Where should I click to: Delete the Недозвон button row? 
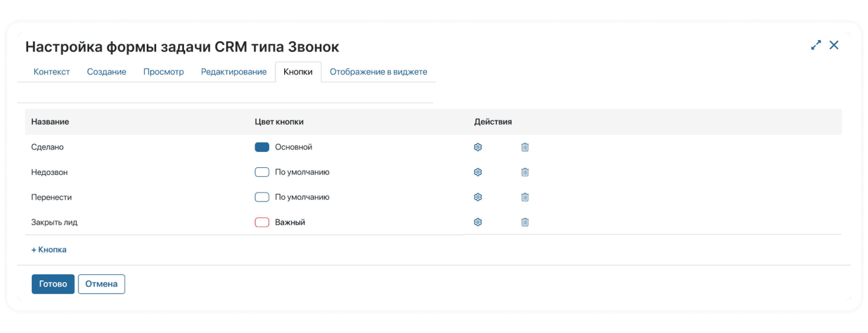tap(525, 172)
